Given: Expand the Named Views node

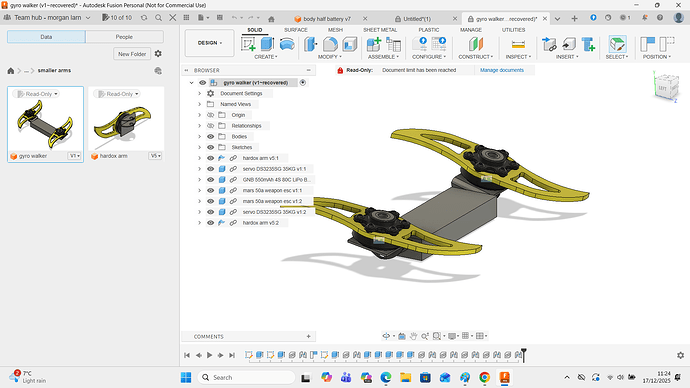Looking at the screenshot, I should tap(199, 104).
